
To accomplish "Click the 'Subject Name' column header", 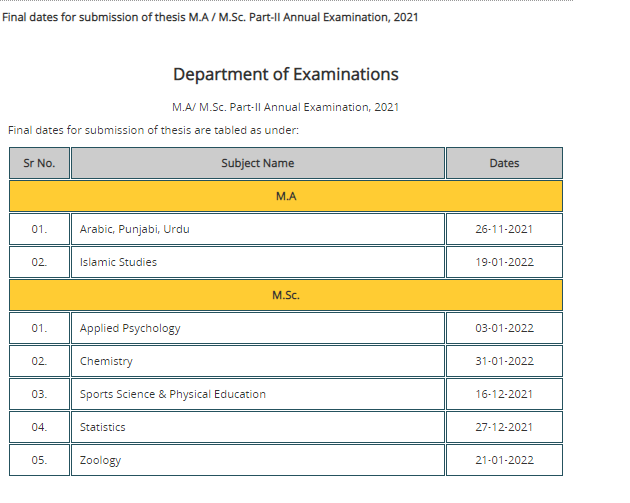I will tap(258, 163).
